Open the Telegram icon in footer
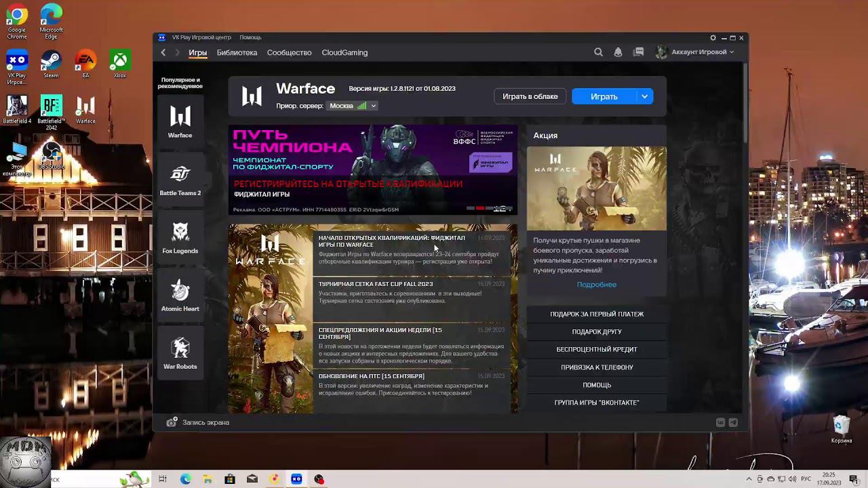Image resolution: width=868 pixels, height=488 pixels. pos(733,422)
